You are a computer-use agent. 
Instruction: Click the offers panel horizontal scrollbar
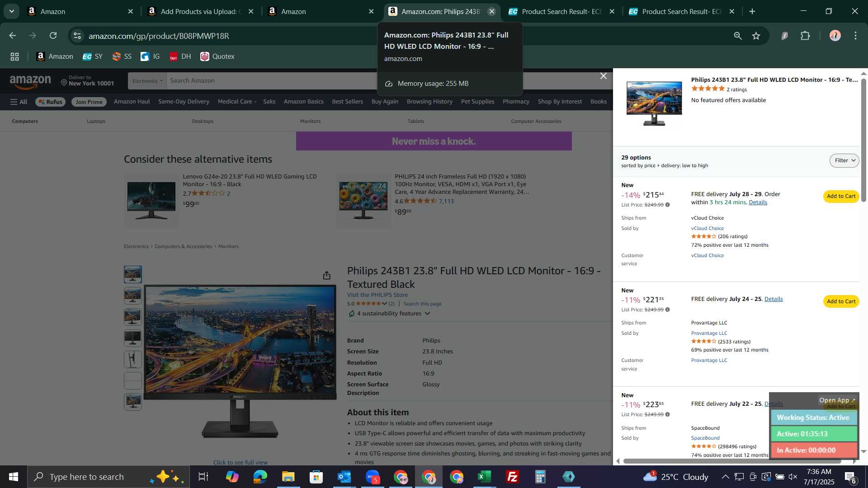[732, 461]
